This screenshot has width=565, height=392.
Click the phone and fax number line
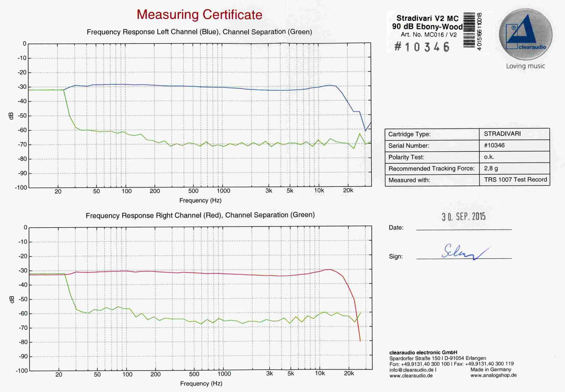click(451, 364)
